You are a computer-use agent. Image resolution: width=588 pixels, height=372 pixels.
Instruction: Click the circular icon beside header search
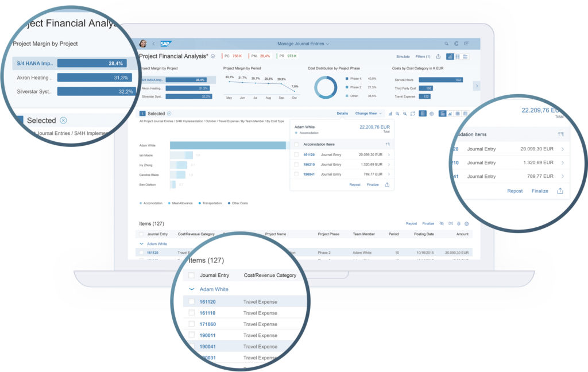coord(457,44)
